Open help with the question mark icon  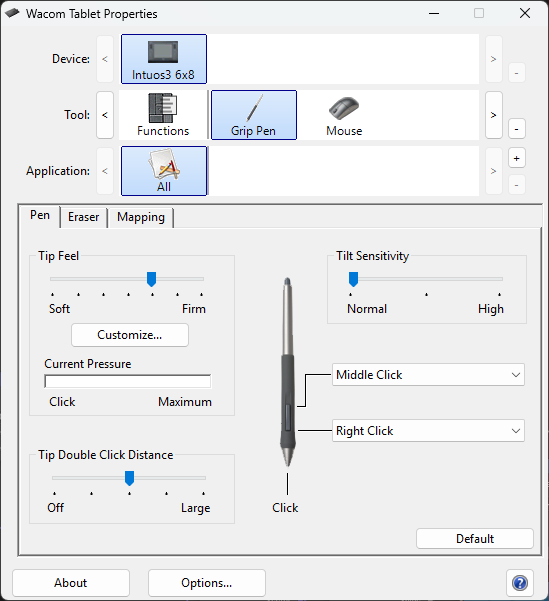click(x=520, y=583)
